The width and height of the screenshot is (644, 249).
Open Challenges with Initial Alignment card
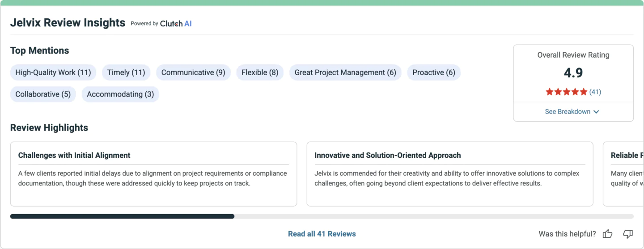coord(153,174)
